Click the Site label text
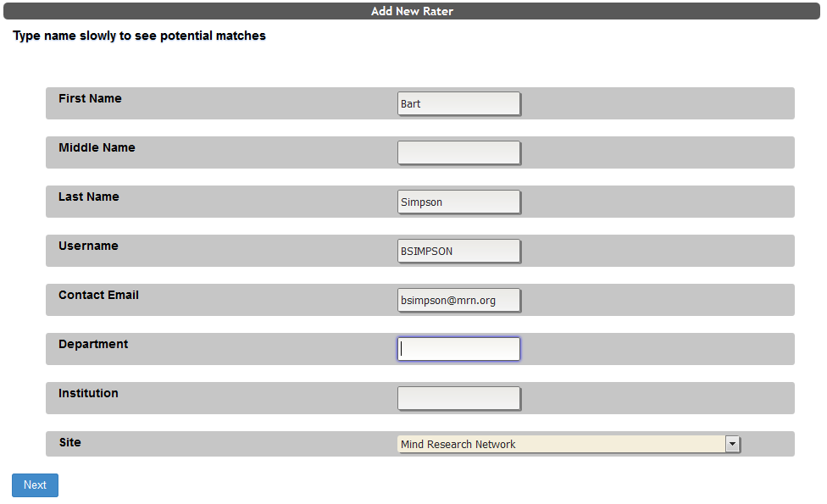The image size is (827, 504). pos(70,442)
